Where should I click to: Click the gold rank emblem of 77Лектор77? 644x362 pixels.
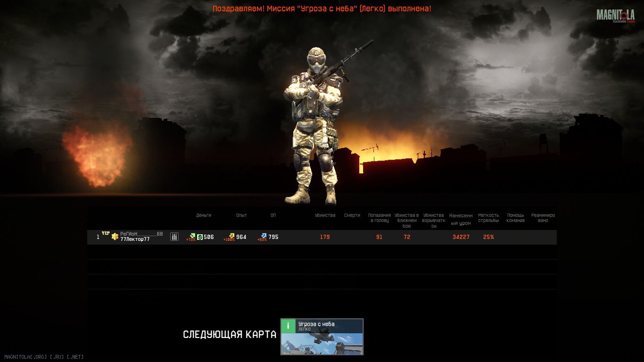(x=115, y=237)
